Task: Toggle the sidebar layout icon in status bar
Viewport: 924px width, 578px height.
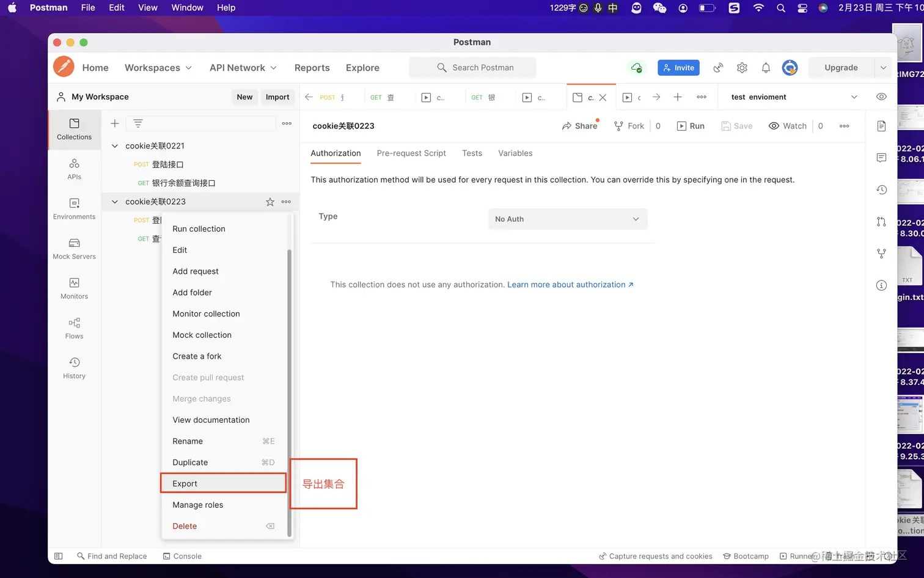Action: (59, 556)
